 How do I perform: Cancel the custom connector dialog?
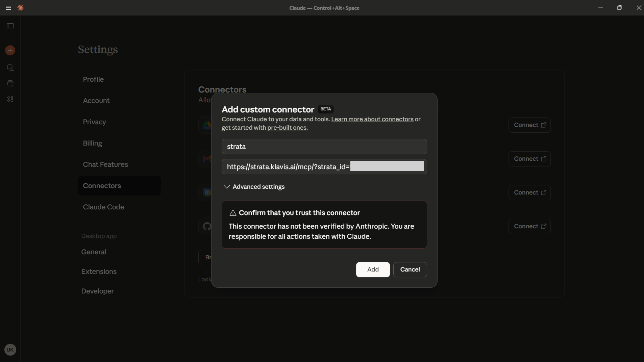[x=410, y=269]
